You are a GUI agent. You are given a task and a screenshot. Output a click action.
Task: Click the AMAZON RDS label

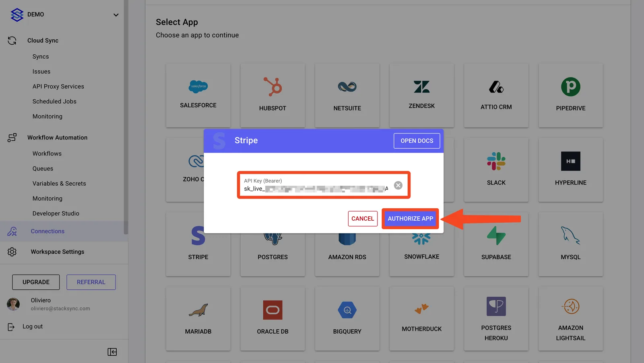pos(347,257)
